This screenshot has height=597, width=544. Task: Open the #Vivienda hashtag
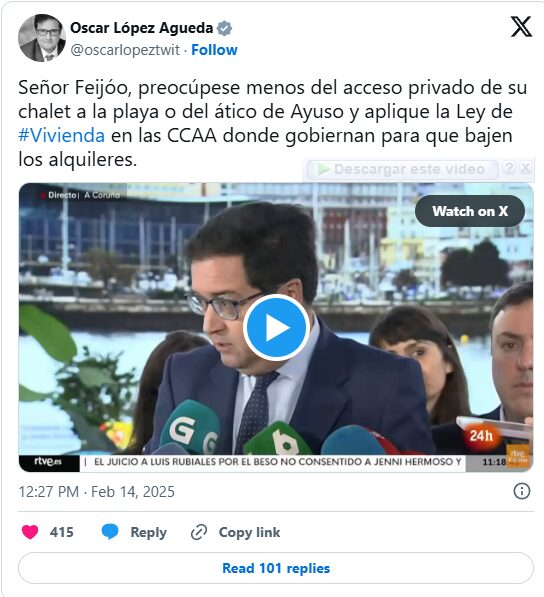61,136
